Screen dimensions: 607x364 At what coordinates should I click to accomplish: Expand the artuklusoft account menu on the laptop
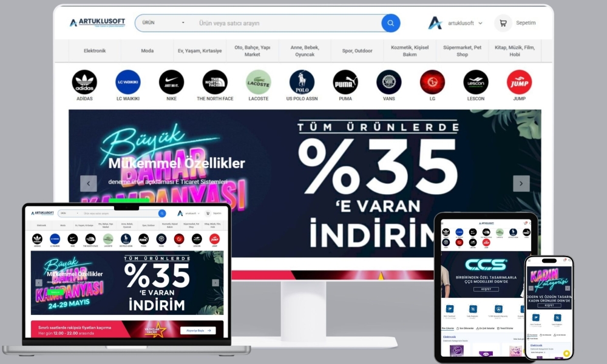(x=192, y=213)
